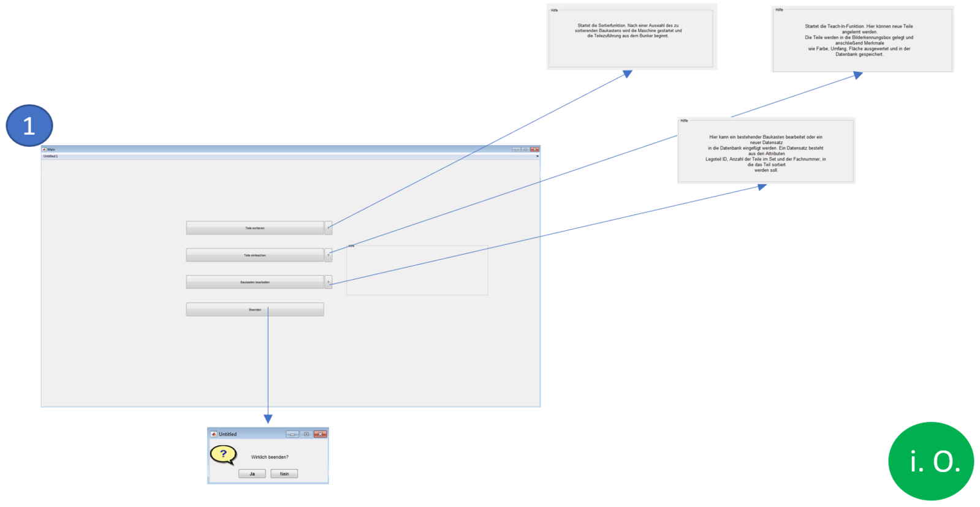Cancel quitting with Nein
Screen dimensions: 980x507
(284, 474)
